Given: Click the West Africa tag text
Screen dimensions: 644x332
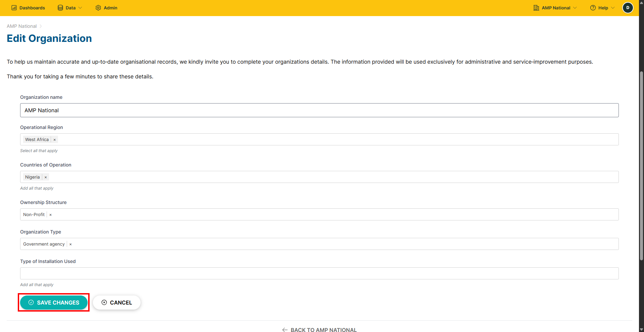Looking at the screenshot, I should [37, 139].
